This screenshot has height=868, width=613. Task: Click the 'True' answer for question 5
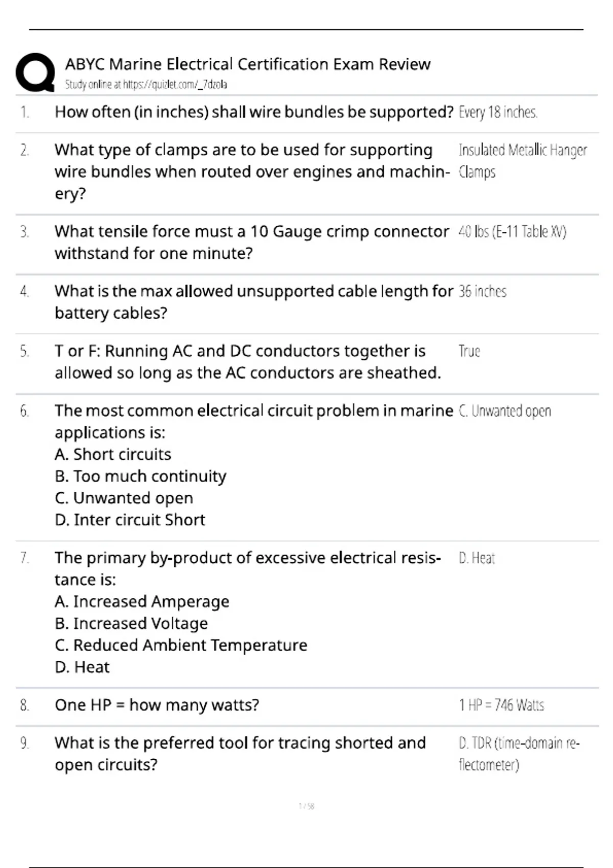(469, 351)
